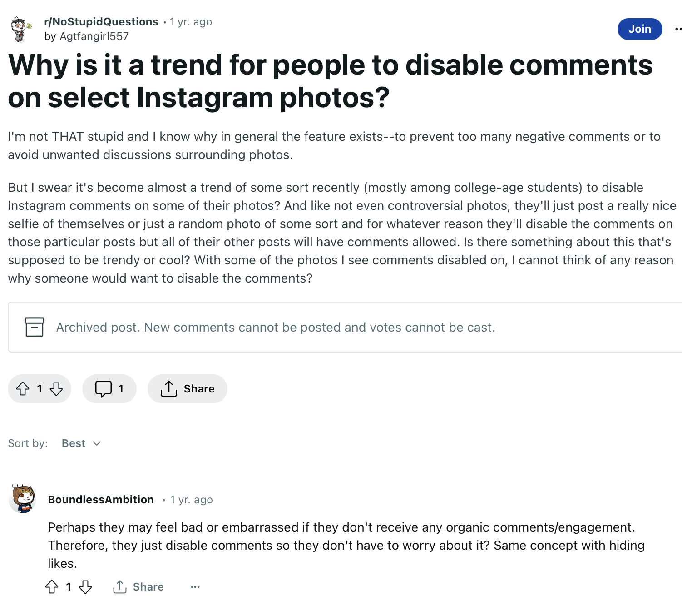Visit r/NoStupidQuestions subreddit link
682x616 pixels.
pyautogui.click(x=101, y=22)
